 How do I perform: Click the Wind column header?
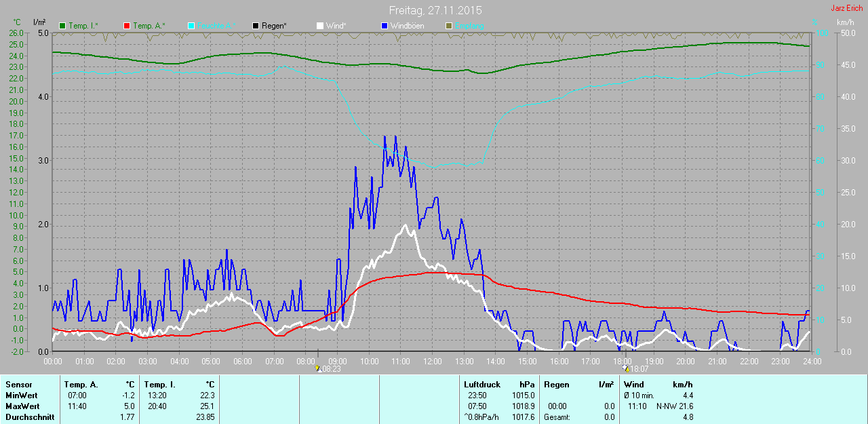click(633, 385)
